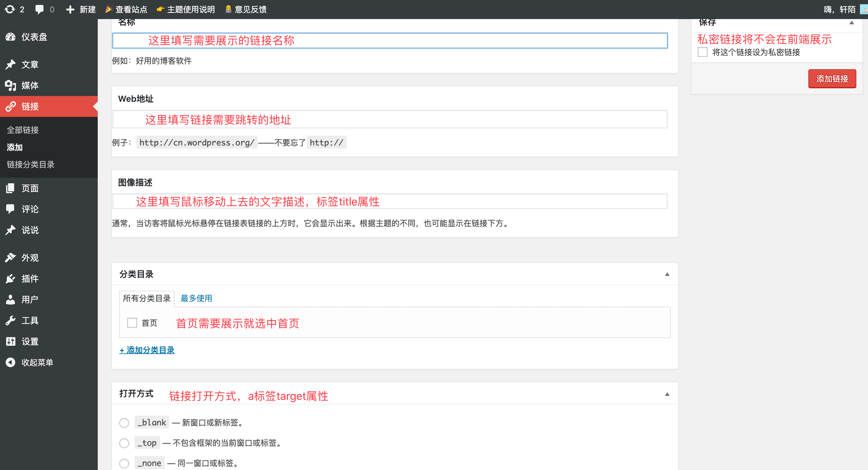Open the WordPress updates icon showing 2
The image size is (868, 470).
(x=10, y=9)
